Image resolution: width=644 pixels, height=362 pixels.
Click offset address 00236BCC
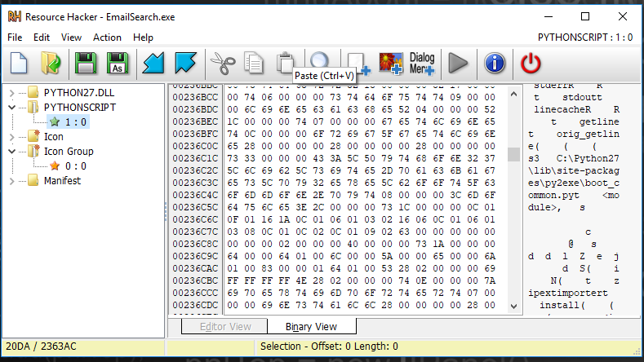click(195, 97)
